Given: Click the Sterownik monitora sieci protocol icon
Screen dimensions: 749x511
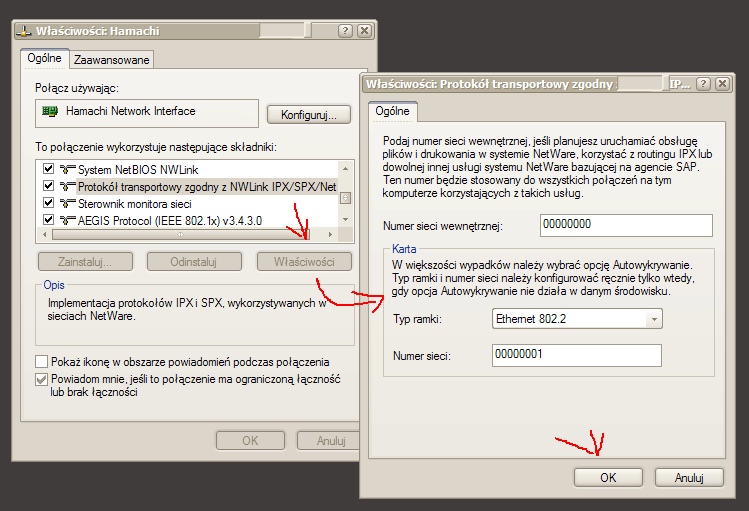Looking at the screenshot, I should (x=68, y=203).
